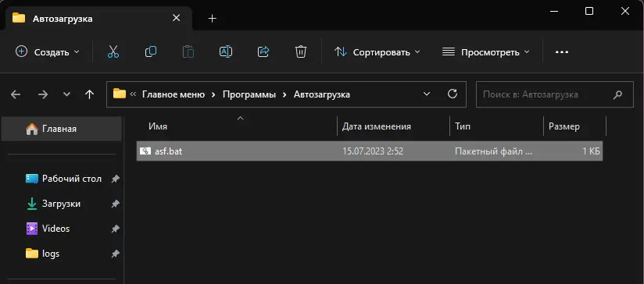This screenshot has height=284, width=644.
Task: Click the Paste clipboard icon
Action: point(188,52)
